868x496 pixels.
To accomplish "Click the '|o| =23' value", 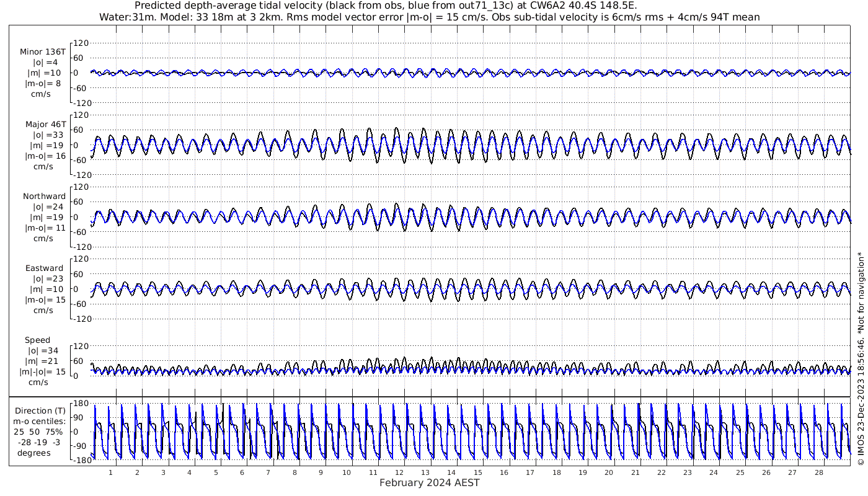I will (x=48, y=278).
